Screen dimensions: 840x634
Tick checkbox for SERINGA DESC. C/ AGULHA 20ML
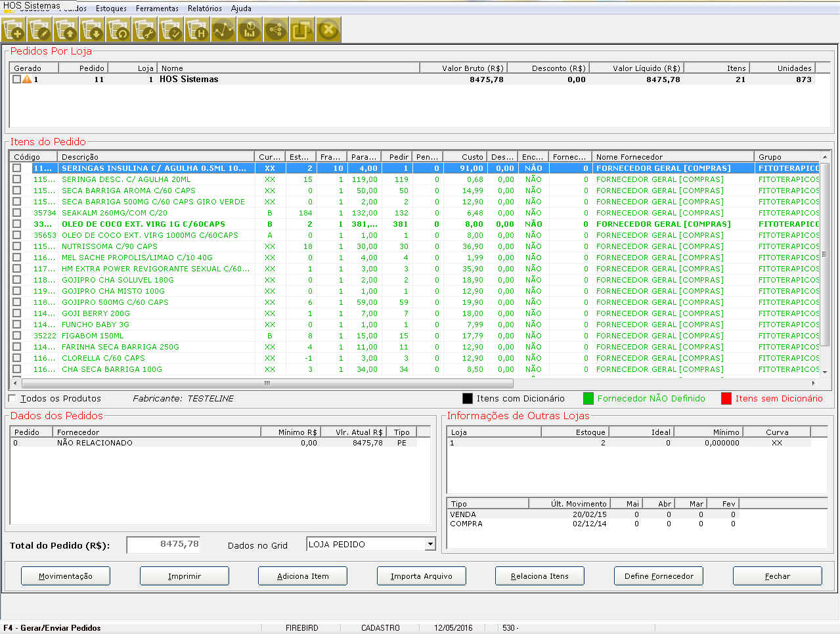coord(17,179)
